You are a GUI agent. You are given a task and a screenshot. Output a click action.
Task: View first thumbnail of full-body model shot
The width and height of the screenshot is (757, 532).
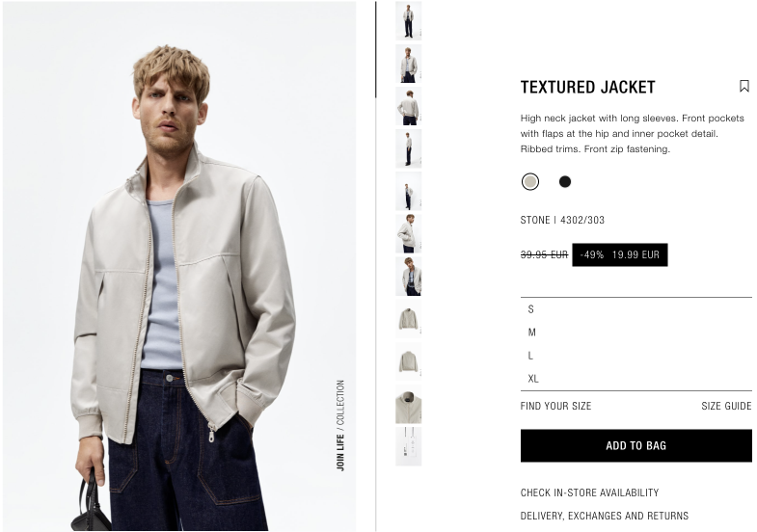point(409,21)
